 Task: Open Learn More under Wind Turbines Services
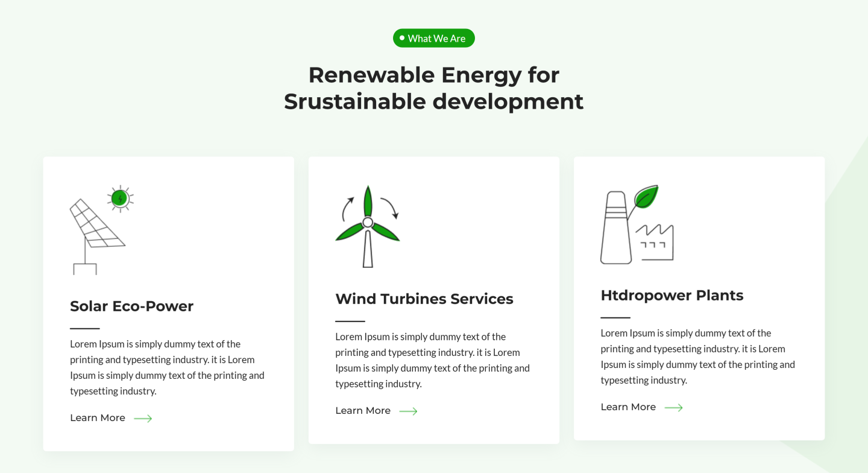pyautogui.click(x=363, y=411)
